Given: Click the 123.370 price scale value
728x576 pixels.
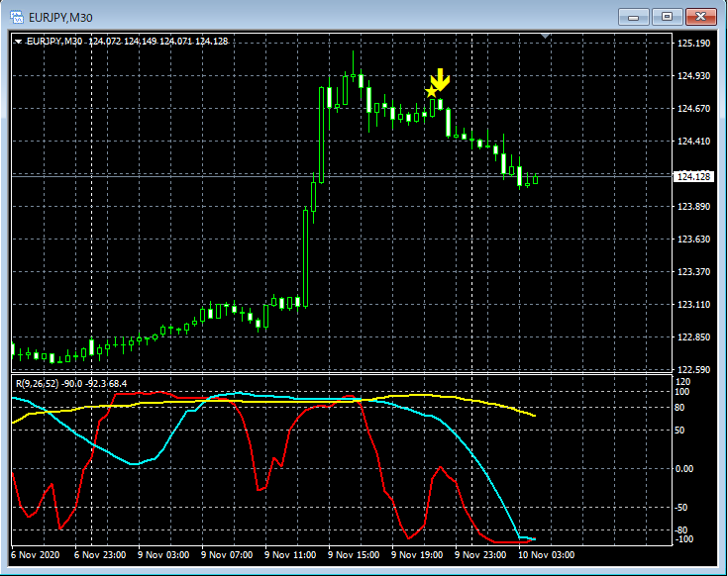Looking at the screenshot, I should coord(693,271).
